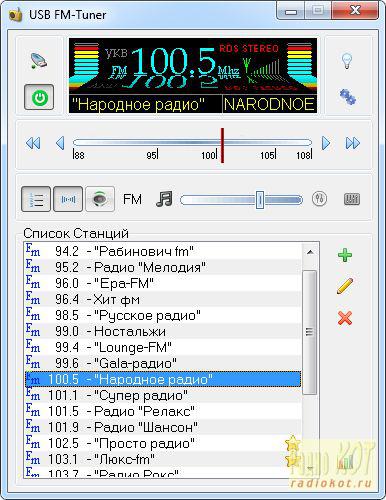Image resolution: width=386 pixels, height=500 pixels.
Task: Seek forward with the double right arrows
Action: [353, 143]
